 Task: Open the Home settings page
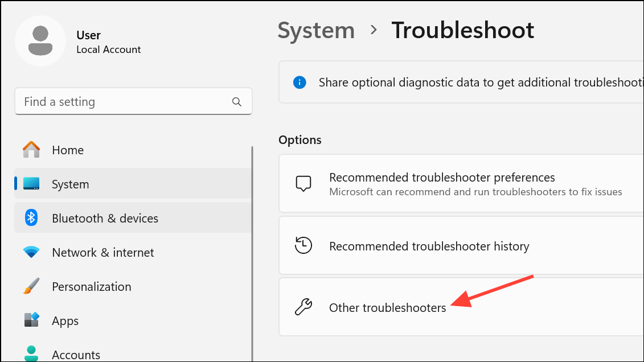[133, 150]
